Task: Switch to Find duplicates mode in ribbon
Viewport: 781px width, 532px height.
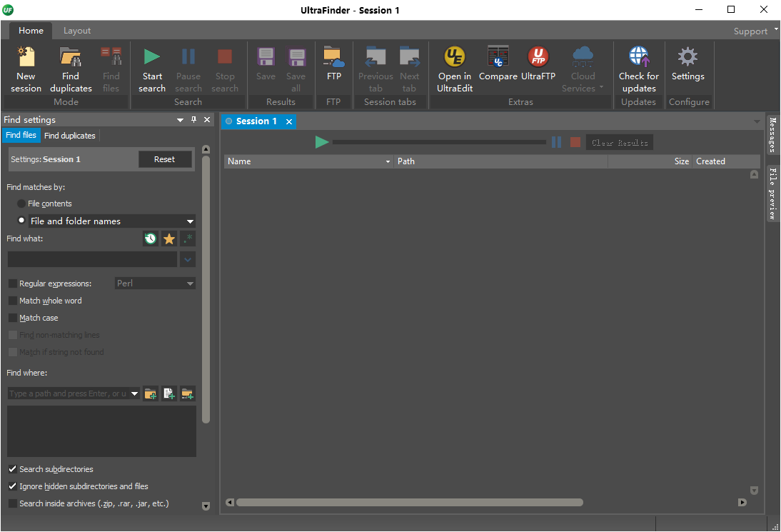Action: coord(71,69)
